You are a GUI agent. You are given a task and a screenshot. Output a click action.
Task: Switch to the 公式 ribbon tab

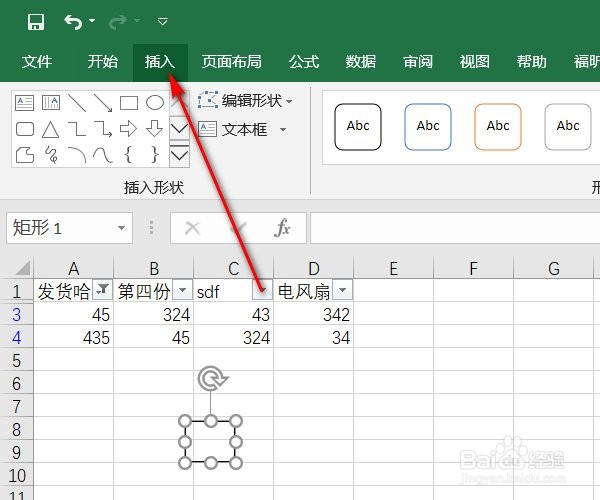pos(304,62)
